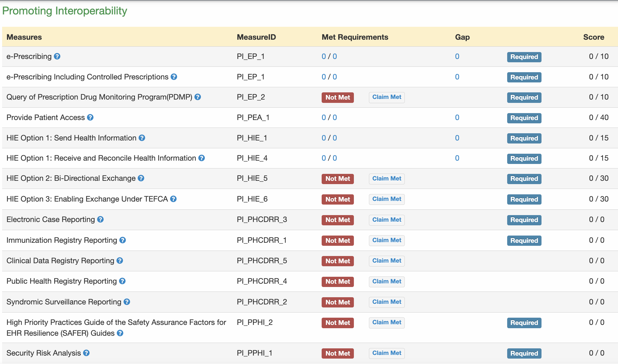The image size is (618, 364).
Task: Click Gap value 0 in PI_HIE_4 row
Action: pyautogui.click(x=457, y=158)
